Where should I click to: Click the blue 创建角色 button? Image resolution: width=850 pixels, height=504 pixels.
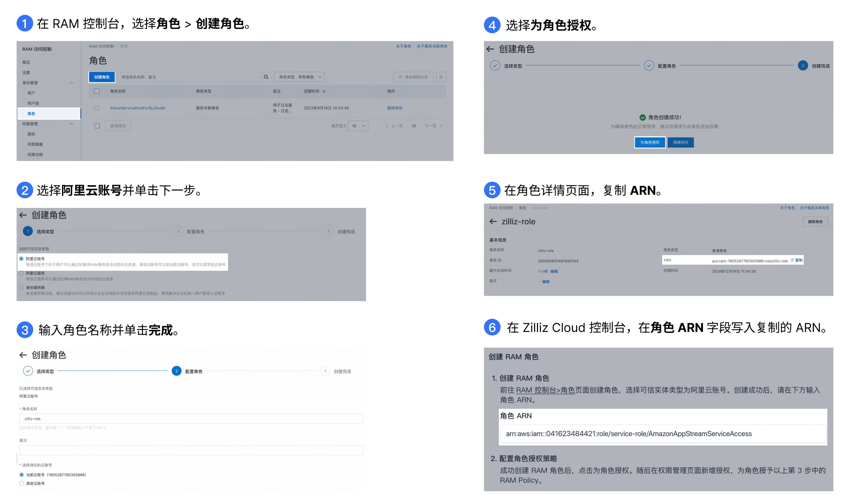click(102, 77)
